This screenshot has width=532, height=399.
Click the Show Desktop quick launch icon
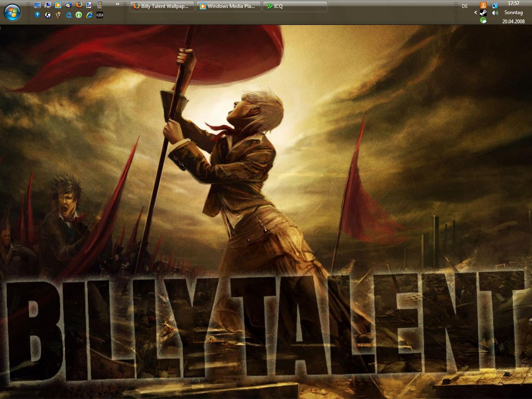[x=37, y=5]
